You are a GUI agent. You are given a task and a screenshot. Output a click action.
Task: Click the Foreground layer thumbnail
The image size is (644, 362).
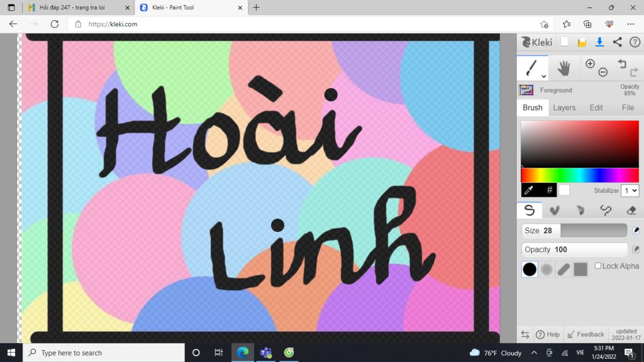(x=526, y=90)
